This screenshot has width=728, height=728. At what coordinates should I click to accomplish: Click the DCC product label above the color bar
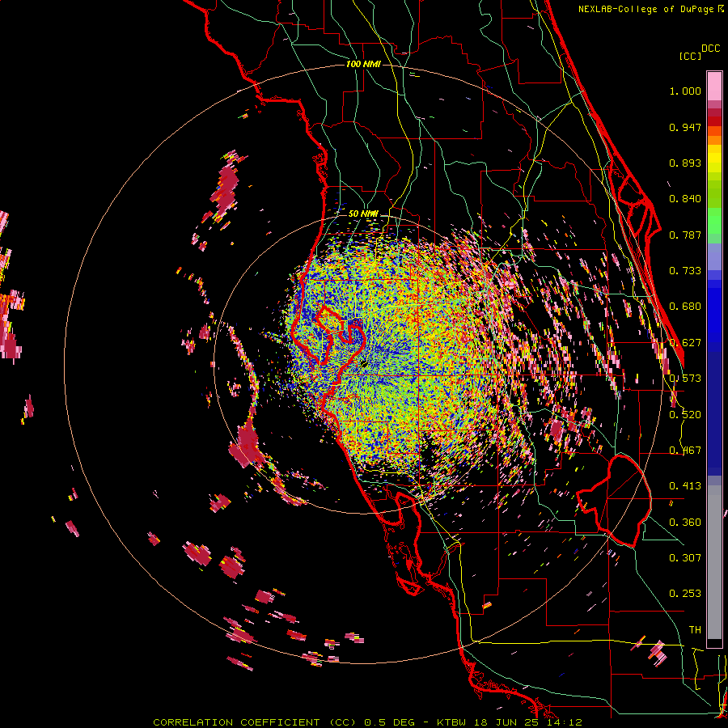point(711,49)
